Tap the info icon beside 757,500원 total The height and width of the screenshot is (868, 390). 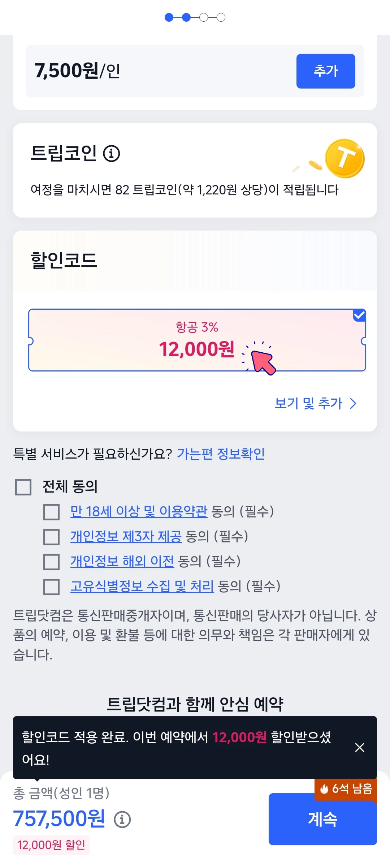[x=122, y=819]
